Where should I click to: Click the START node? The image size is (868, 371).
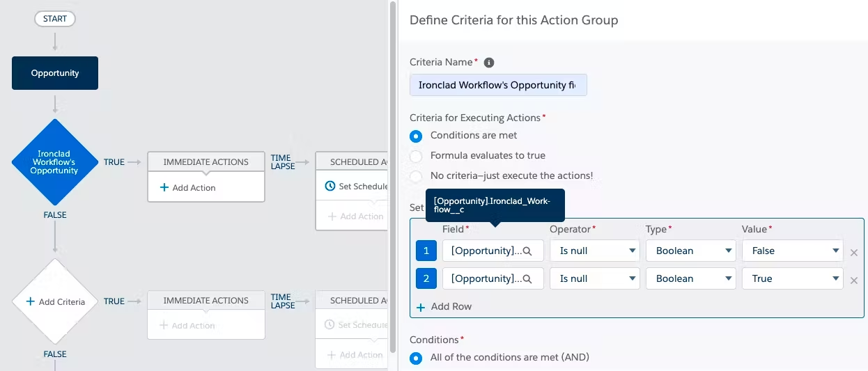55,19
